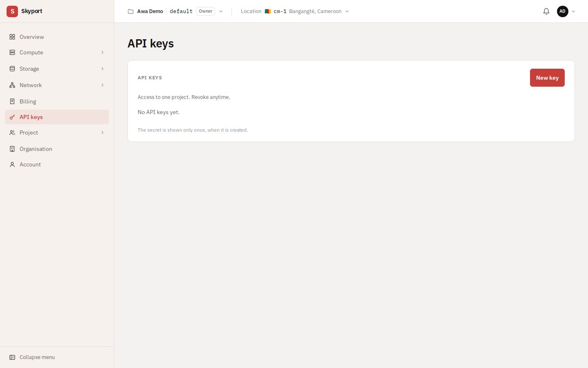Click the API keys page heading

coord(151,43)
